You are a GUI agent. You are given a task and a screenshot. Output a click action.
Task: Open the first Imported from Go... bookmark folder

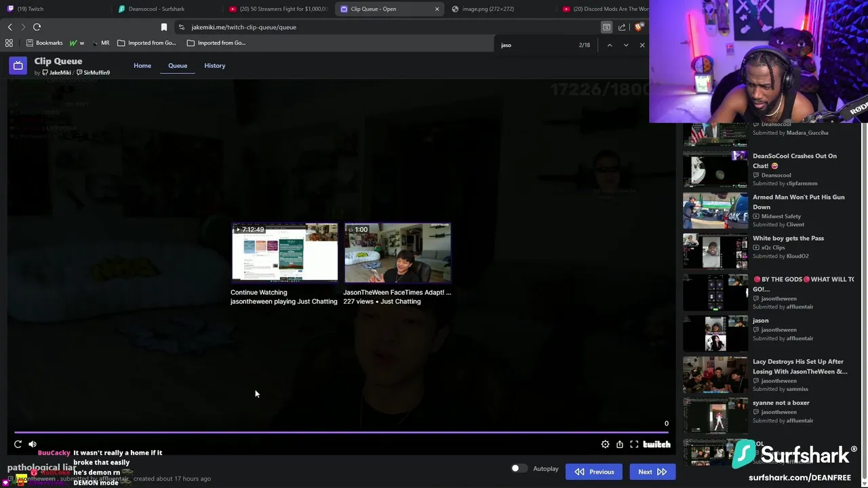pos(146,43)
